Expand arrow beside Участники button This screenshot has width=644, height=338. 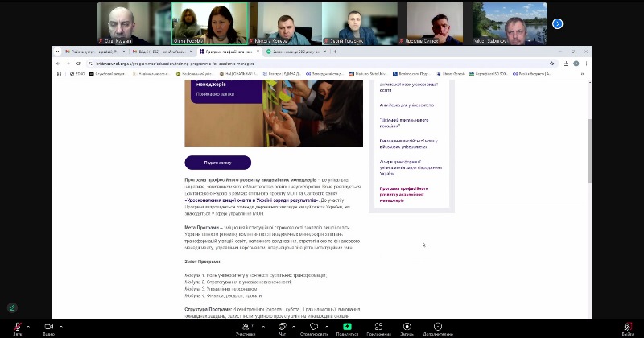[x=263, y=327]
